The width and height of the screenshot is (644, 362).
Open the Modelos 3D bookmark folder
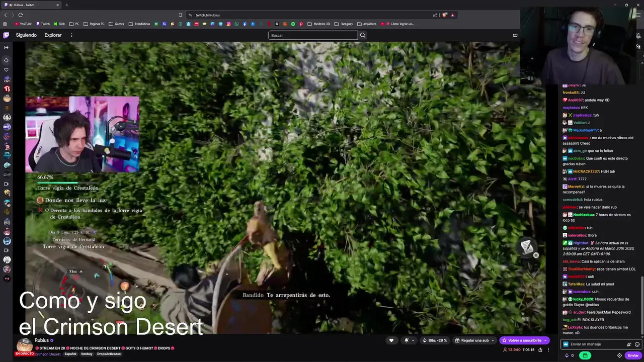(319, 24)
